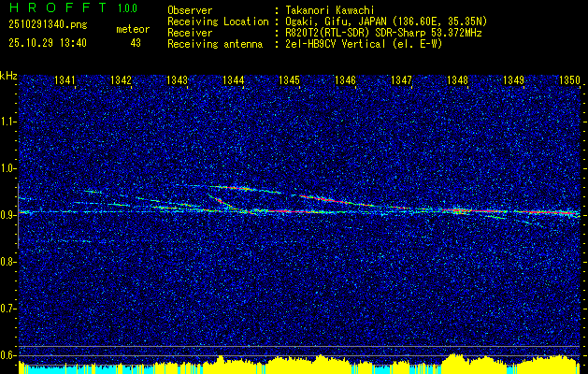The image size is (588, 374).
Task: Click the HROFFT 1.0.0 title
Action: [73, 7]
